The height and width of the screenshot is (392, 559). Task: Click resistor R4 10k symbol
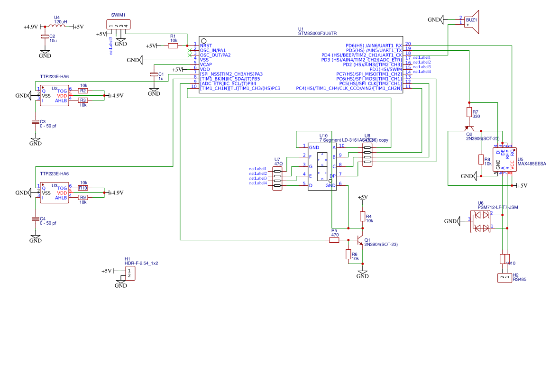click(x=363, y=216)
